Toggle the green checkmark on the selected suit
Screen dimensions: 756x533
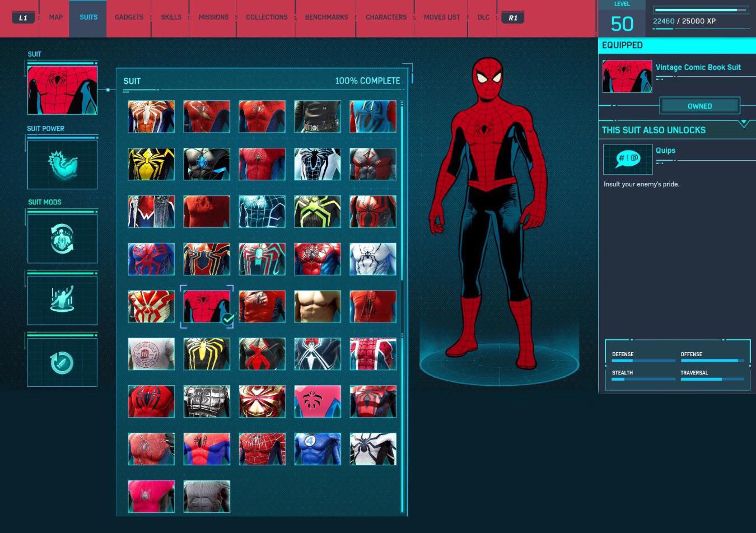click(x=227, y=318)
